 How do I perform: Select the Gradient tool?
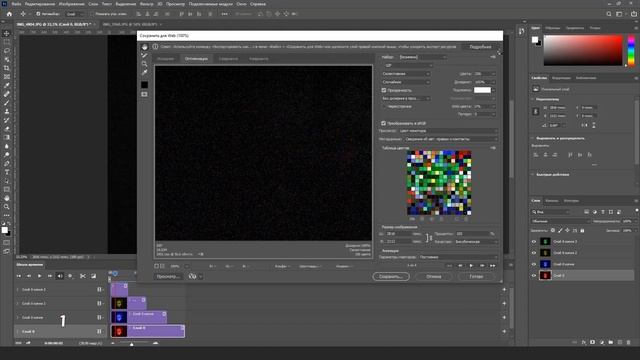pyautogui.click(x=7, y=137)
